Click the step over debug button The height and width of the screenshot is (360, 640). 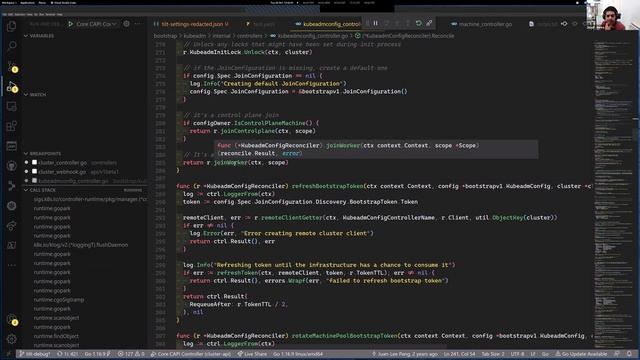point(386,23)
